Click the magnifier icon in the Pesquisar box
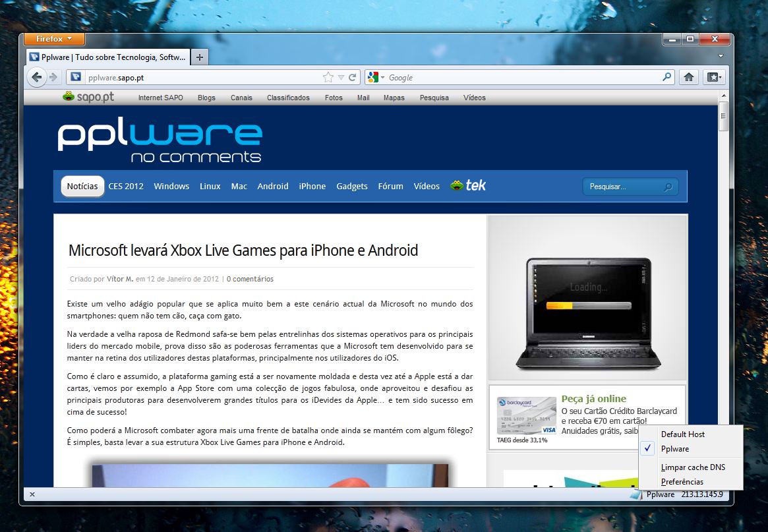 668,187
